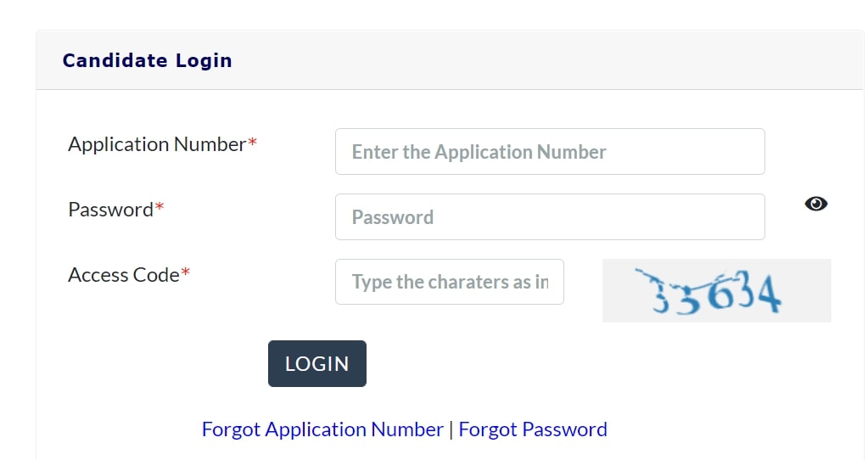Click the Application Number input field
This screenshot has width=868, height=460.
[550, 152]
